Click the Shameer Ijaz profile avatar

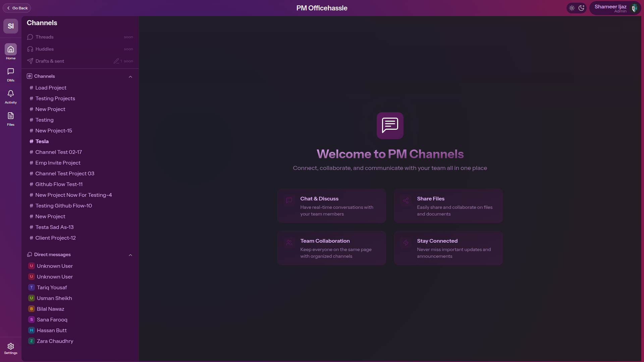tap(634, 8)
